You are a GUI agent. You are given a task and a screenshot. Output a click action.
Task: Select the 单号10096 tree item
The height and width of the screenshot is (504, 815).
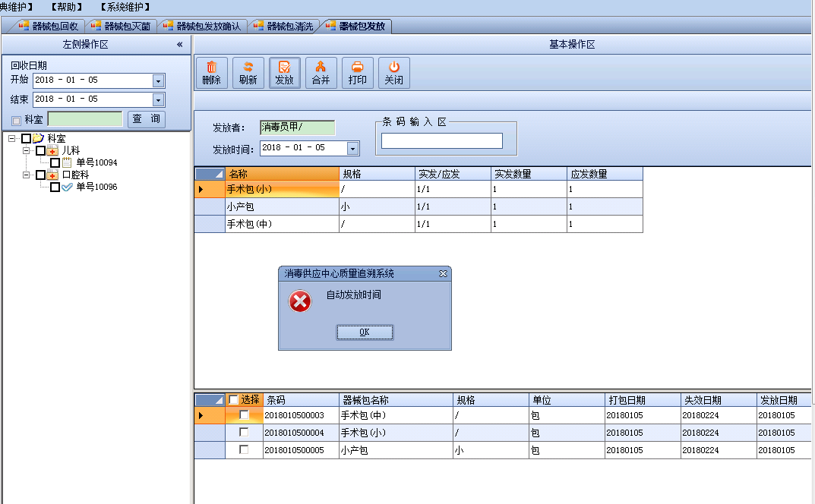(96, 187)
